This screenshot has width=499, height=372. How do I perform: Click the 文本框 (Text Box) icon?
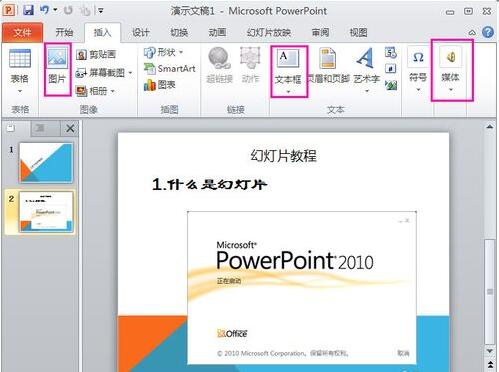click(x=287, y=58)
